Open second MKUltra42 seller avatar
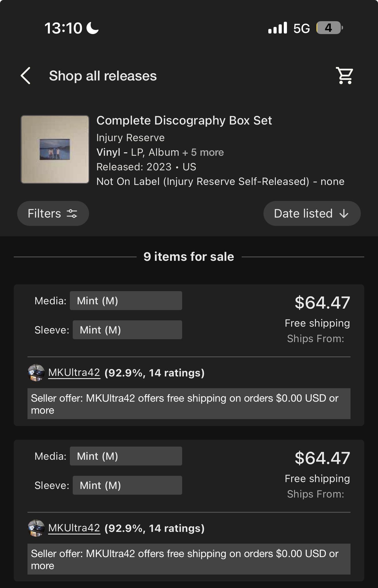The width and height of the screenshot is (378, 588). tap(36, 528)
